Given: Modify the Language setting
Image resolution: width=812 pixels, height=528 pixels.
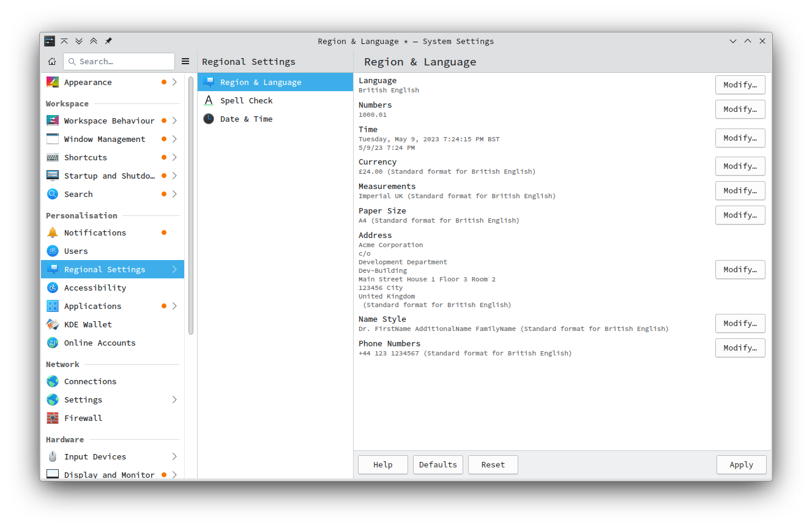Looking at the screenshot, I should pos(740,85).
